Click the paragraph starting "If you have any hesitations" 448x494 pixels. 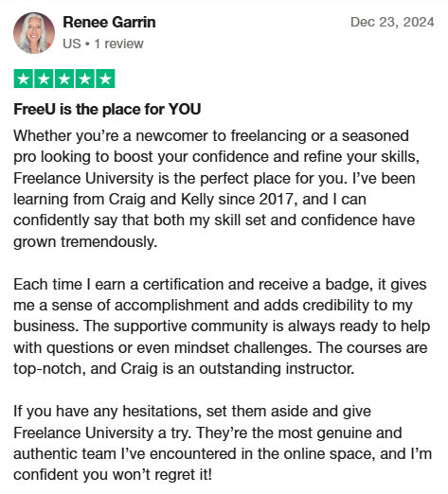click(x=223, y=443)
